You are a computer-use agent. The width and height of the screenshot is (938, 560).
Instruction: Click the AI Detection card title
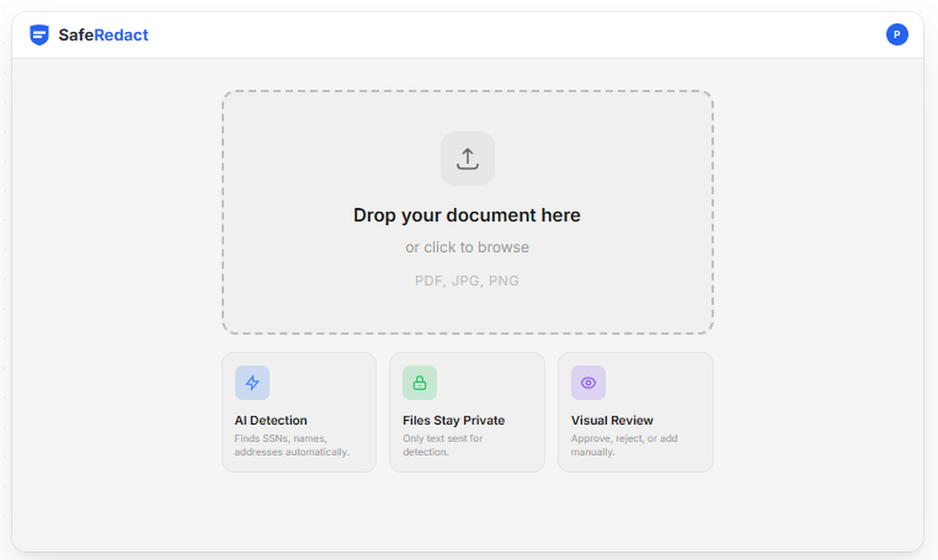pyautogui.click(x=271, y=420)
